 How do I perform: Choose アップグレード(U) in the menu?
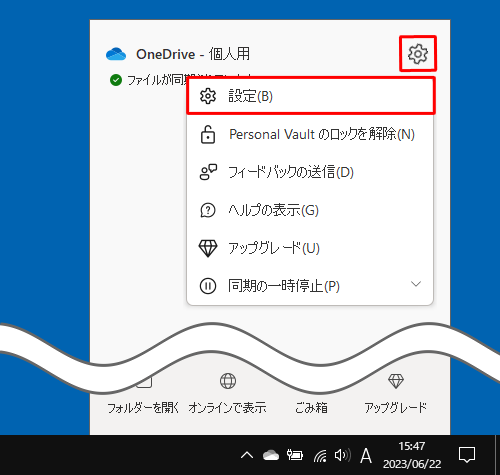310,248
